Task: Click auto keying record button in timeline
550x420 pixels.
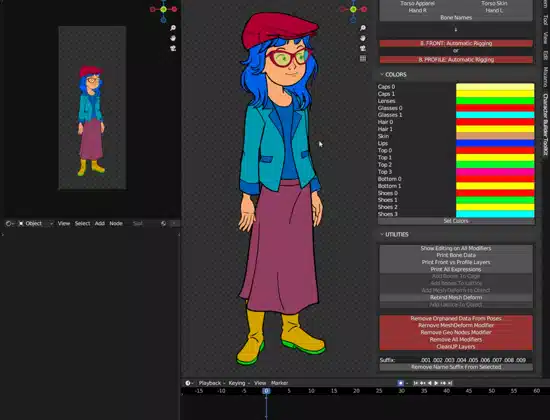Action: click(401, 383)
